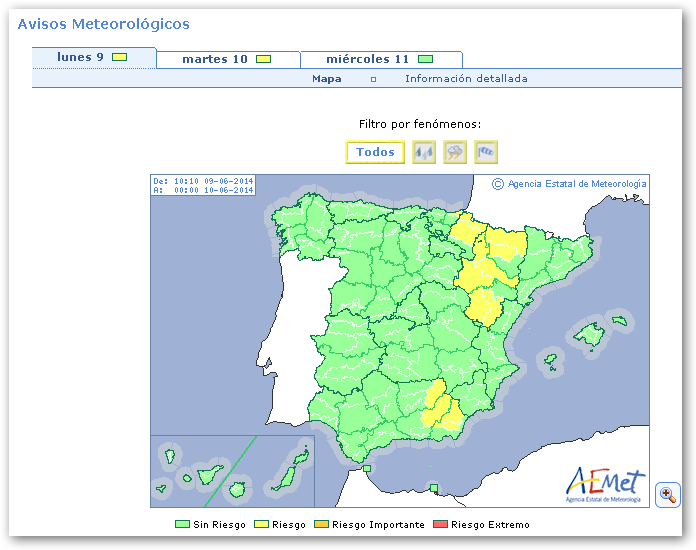Image resolution: width=696 pixels, height=550 pixels.
Task: Click the orange Riesgo Importante legend swatch
Action: (322, 525)
